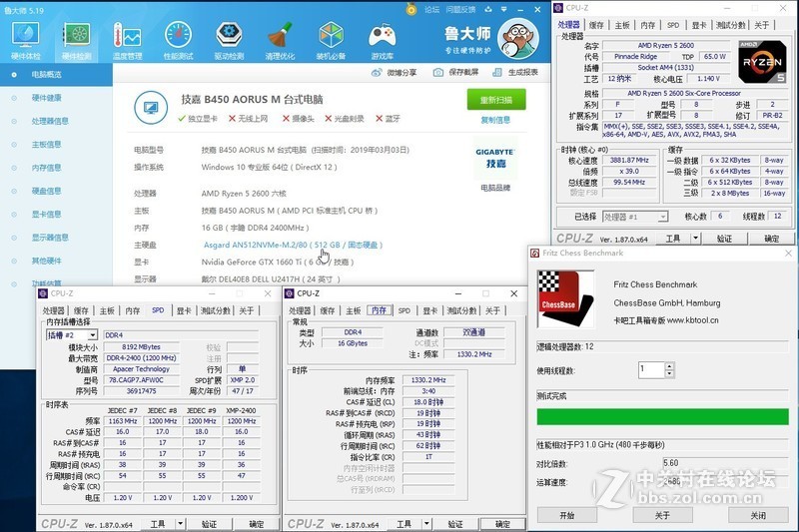The image size is (799, 532).
Task: Click 关于 in Fritz Chess Benchmark
Action: pos(662,515)
